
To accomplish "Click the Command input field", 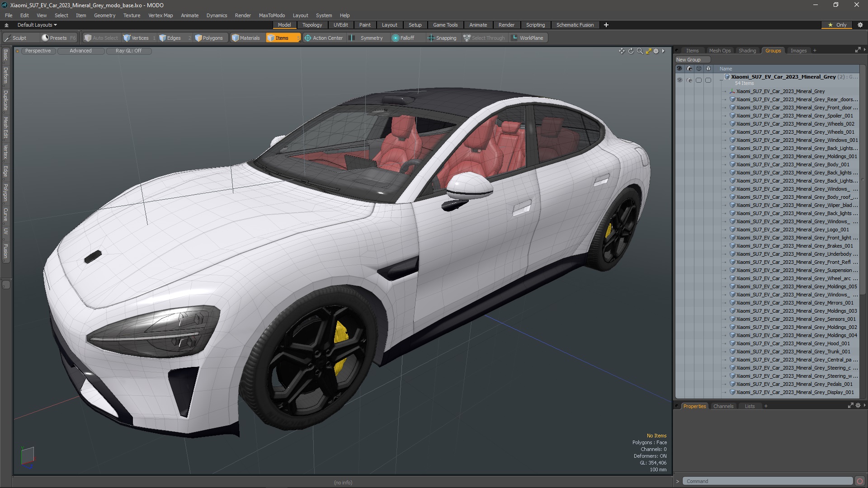I will [767, 481].
